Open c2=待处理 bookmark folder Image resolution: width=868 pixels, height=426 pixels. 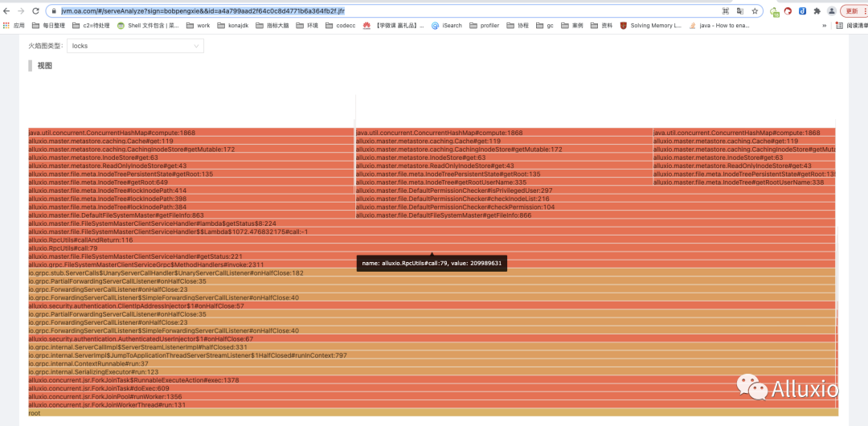[x=92, y=26]
